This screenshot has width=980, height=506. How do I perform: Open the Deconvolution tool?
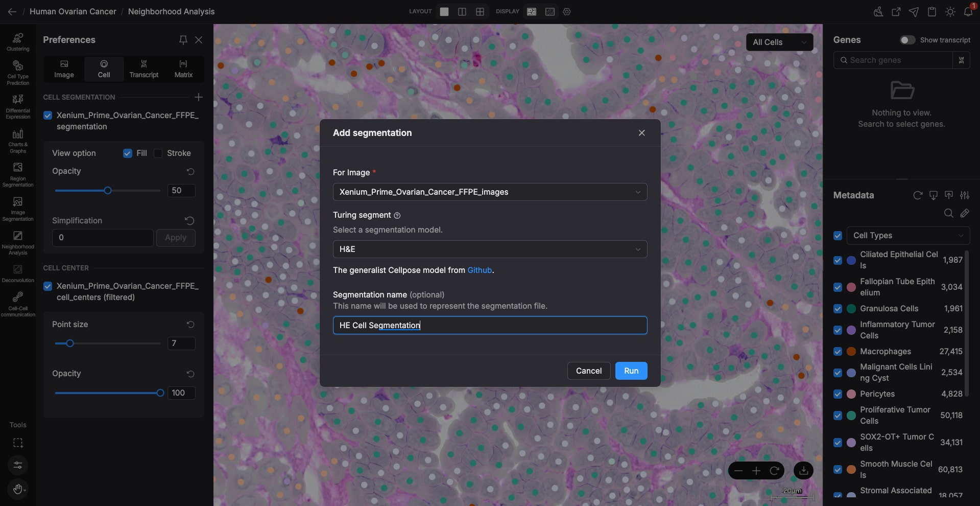[x=18, y=273]
